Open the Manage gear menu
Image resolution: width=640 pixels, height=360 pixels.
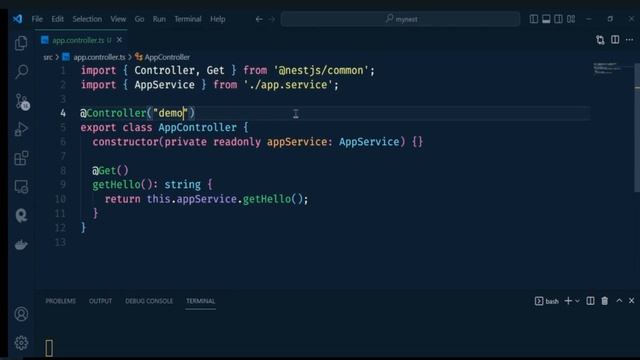click(21, 343)
